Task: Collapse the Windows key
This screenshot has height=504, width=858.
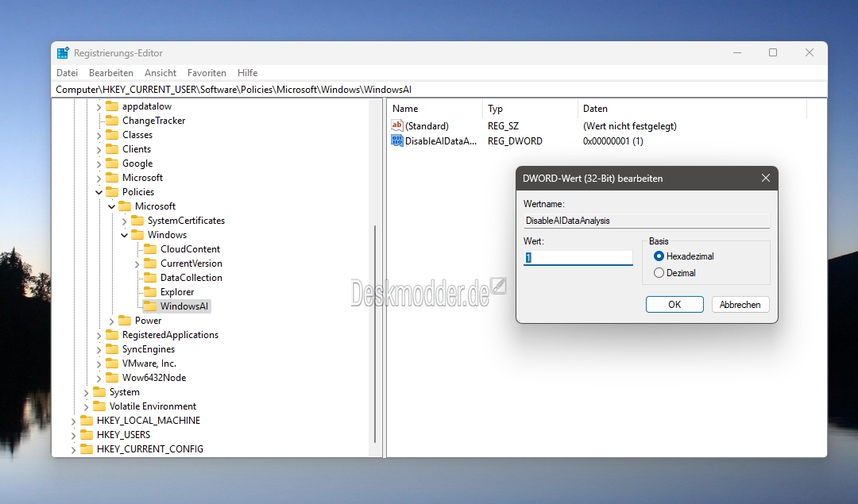Action: 124,235
